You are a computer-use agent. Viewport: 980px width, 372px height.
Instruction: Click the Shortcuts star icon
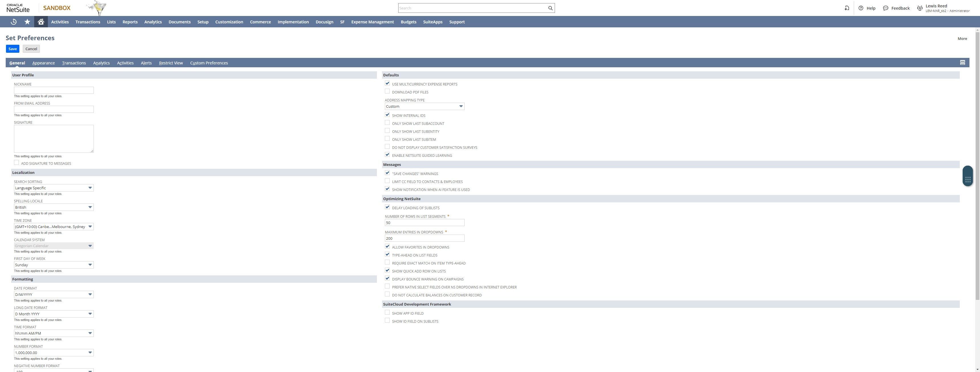pos(27,22)
